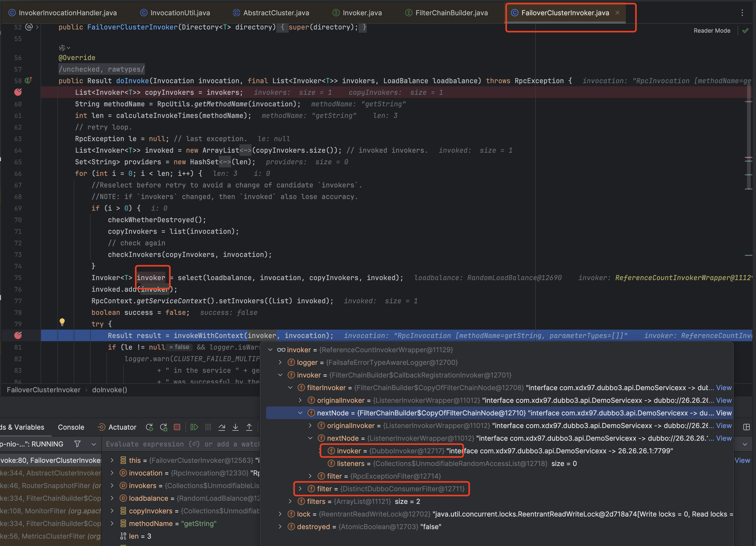The width and height of the screenshot is (756, 546).
Task: Toggle breakpoint on copyInvokers assignment line
Action: [18, 92]
